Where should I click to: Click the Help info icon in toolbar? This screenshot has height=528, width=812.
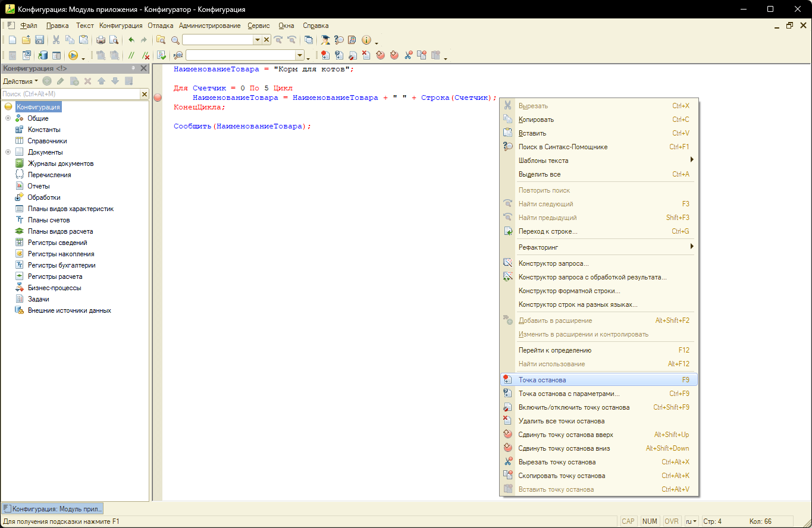point(366,40)
